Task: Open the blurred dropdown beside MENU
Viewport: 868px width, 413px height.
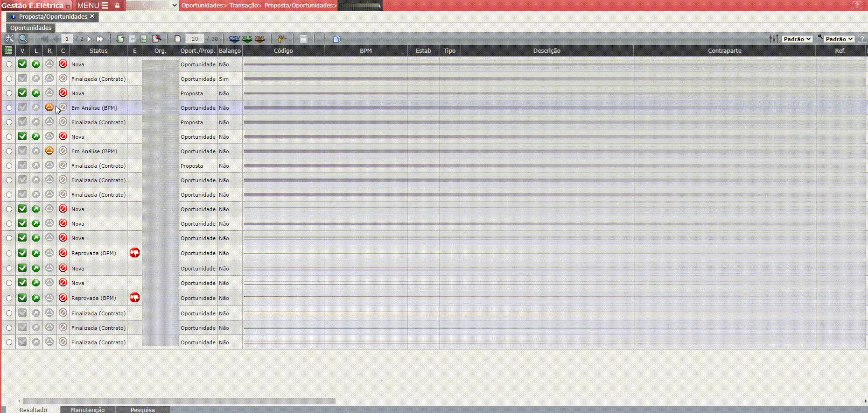Action: 152,6
